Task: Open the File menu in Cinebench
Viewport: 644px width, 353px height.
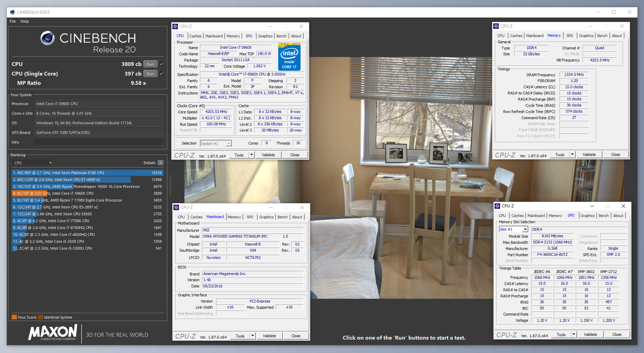Action: pyautogui.click(x=13, y=21)
